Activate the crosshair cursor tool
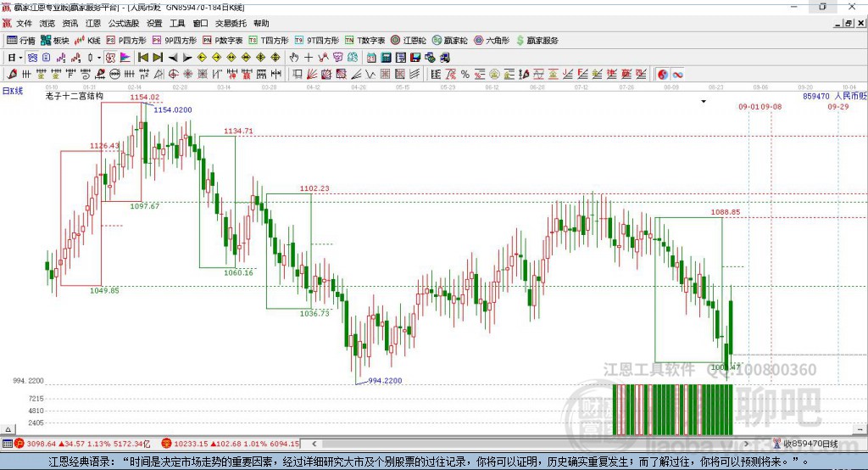 309,58
